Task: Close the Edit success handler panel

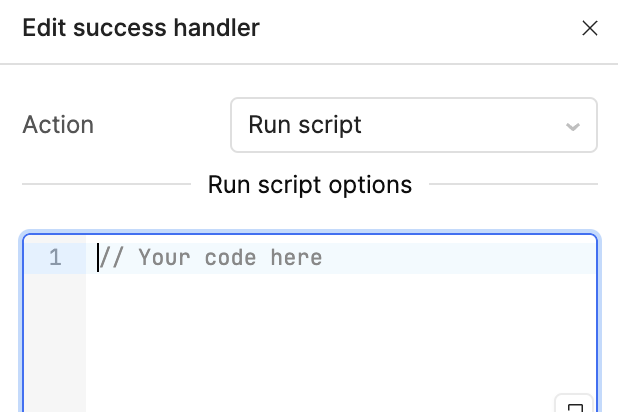Action: click(x=590, y=28)
